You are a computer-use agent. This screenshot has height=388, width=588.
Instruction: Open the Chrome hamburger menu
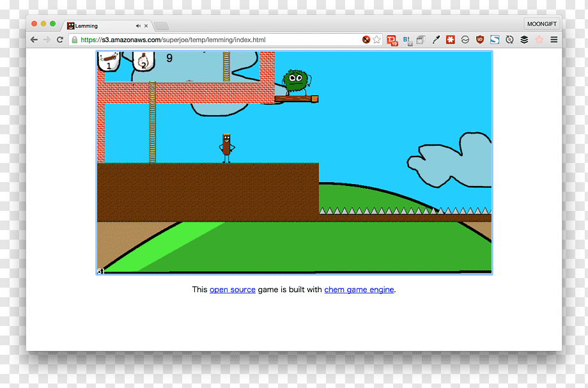(x=554, y=40)
